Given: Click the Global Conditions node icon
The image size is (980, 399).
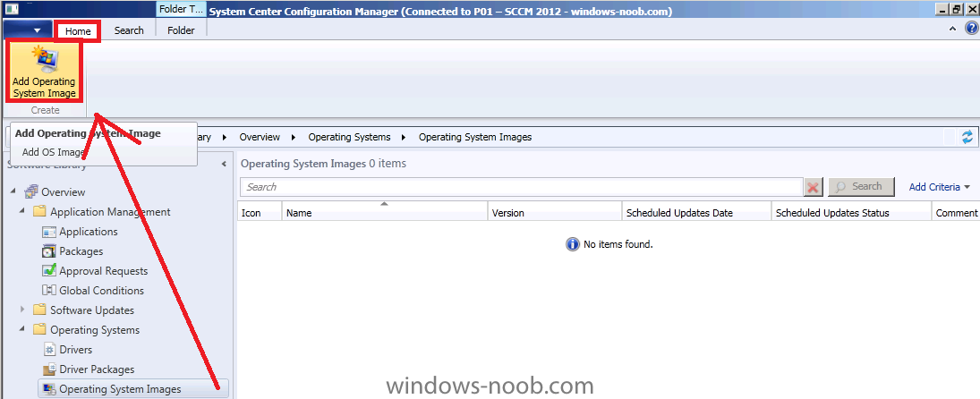Looking at the screenshot, I should tap(49, 291).
